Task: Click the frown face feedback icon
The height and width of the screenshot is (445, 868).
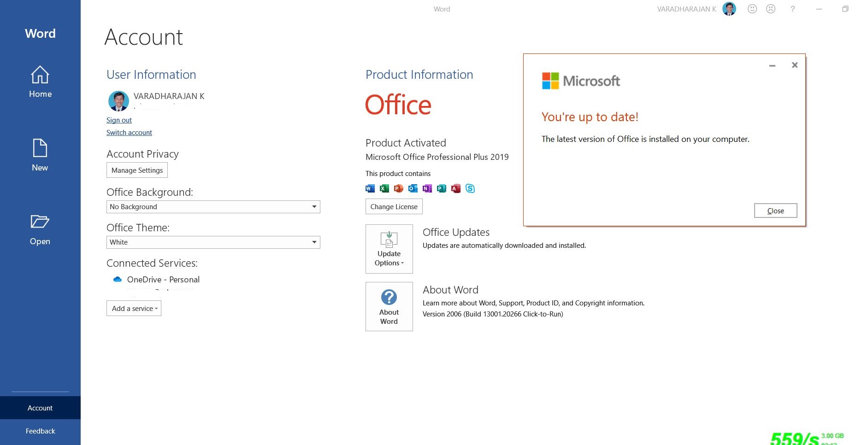Action: click(x=771, y=9)
